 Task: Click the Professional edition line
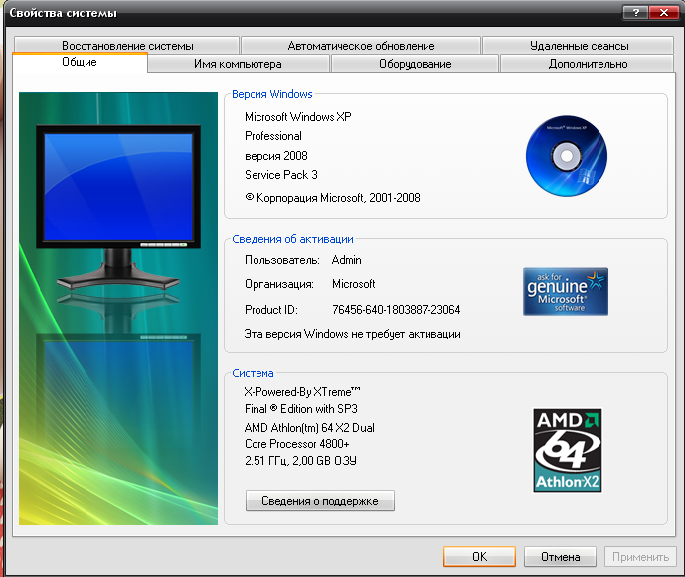273,136
